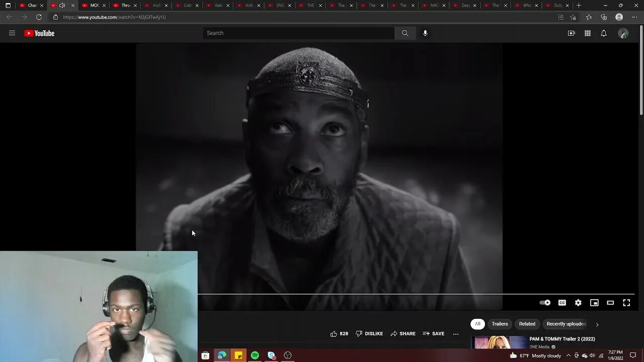Go to YouTube home via logo
644x362 pixels.
(39, 33)
